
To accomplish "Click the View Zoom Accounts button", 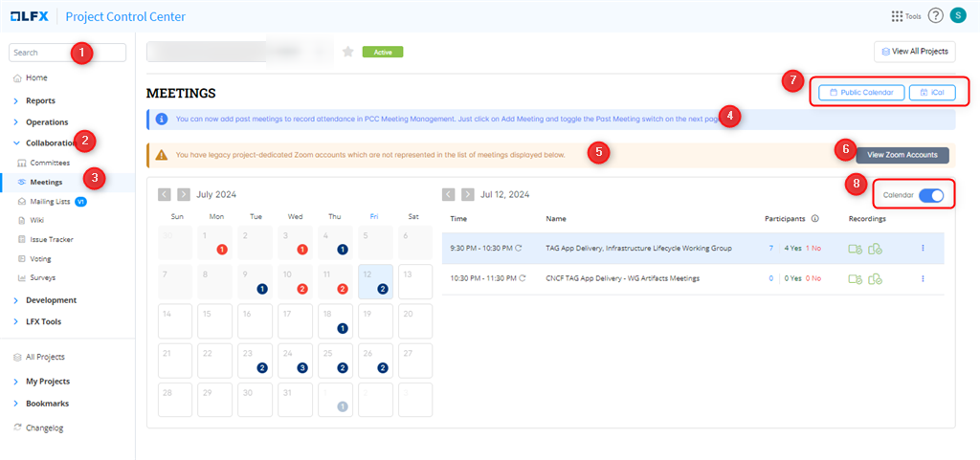I will click(902, 154).
